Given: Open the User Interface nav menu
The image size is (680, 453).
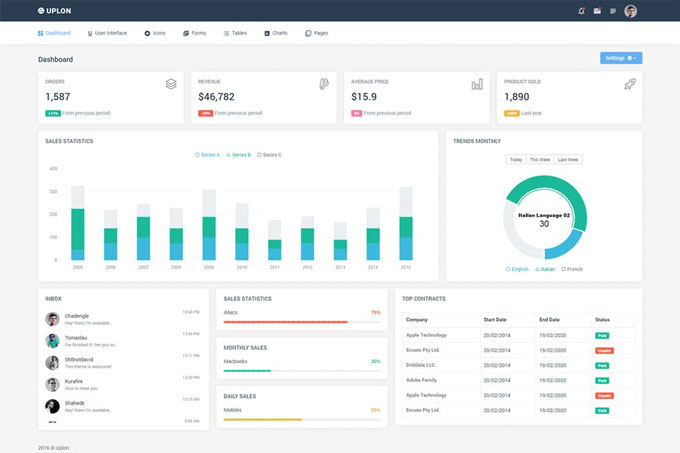Looking at the screenshot, I should coord(107,33).
